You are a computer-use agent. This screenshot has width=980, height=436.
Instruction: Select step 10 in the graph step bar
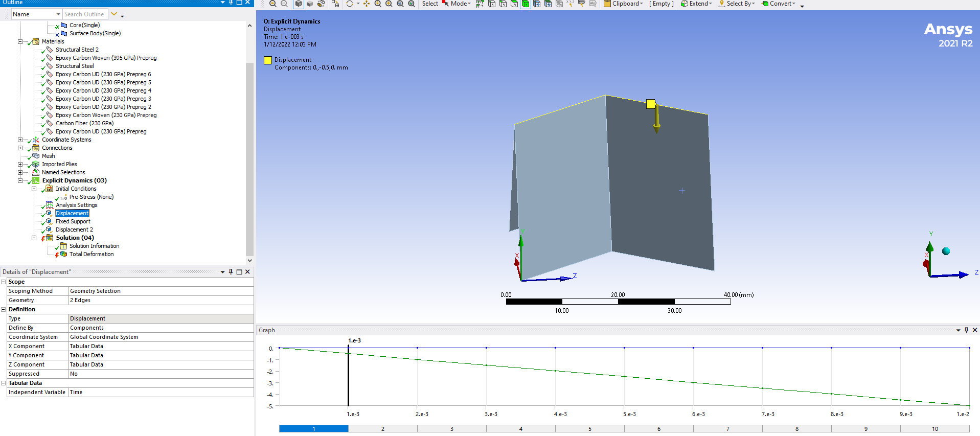pos(935,429)
